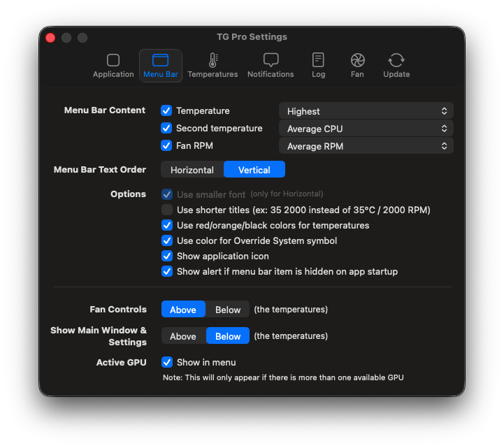
Task: Open the Temperatures thermometer tab
Action: [213, 66]
